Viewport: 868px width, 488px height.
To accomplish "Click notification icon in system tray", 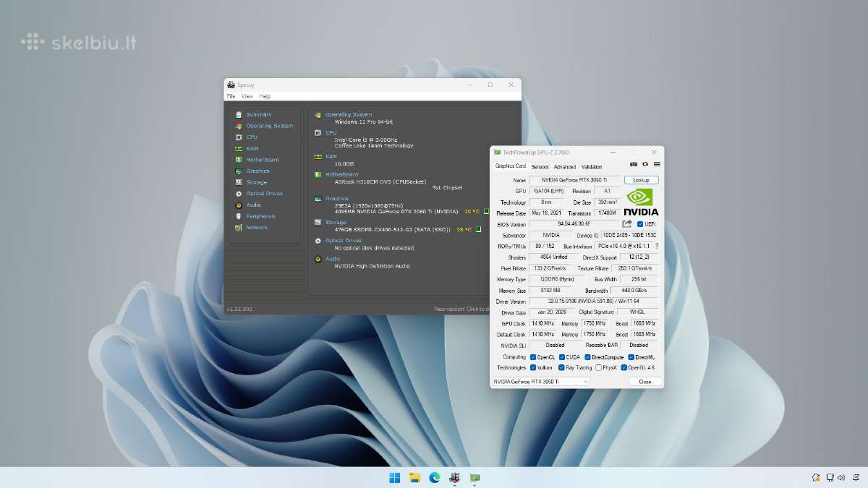I will tap(855, 477).
